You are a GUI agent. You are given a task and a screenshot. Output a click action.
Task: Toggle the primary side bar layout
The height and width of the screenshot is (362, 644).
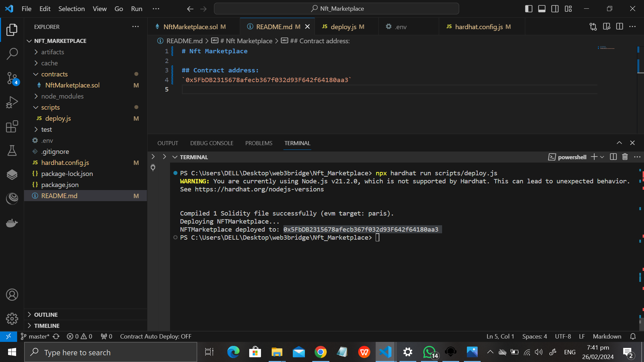click(529, 9)
